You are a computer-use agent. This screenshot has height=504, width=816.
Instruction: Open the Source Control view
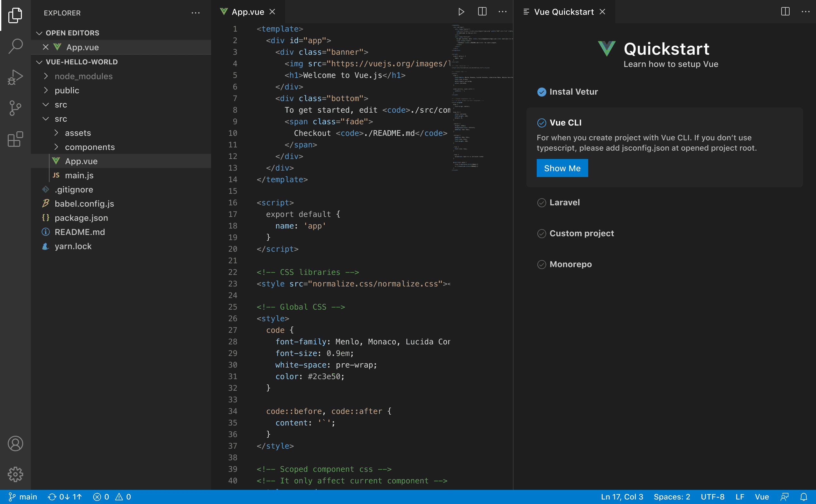[15, 108]
